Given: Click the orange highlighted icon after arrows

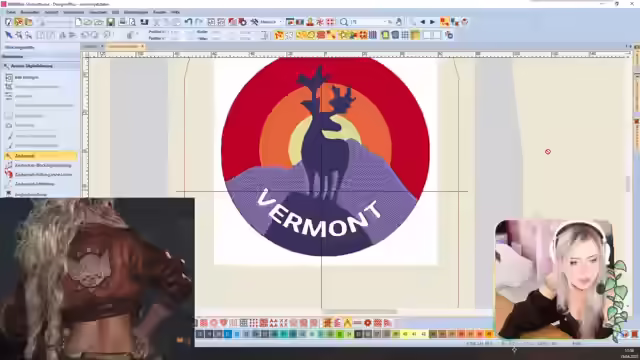Looking at the screenshot, I should click(x=444, y=22).
